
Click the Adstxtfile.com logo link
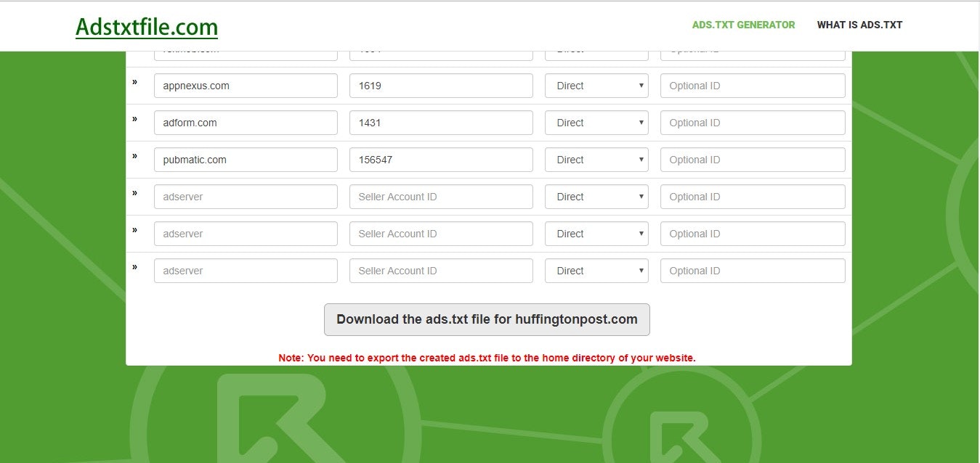pos(146,26)
